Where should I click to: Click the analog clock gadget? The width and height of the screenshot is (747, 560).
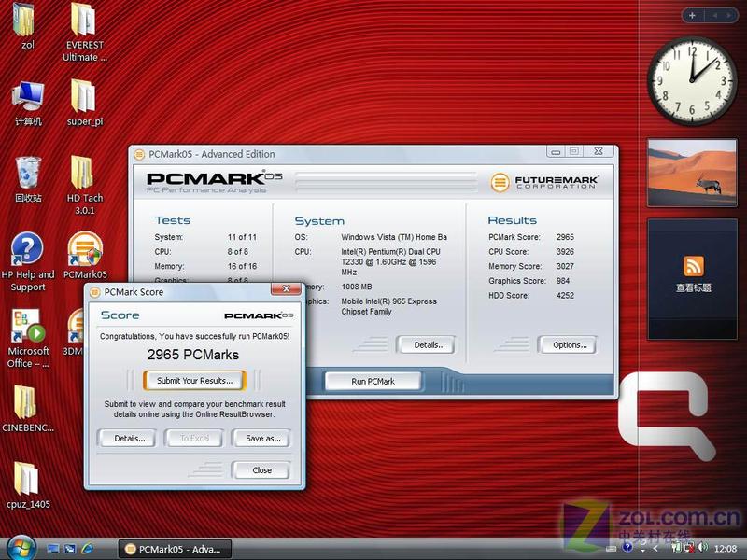pyautogui.click(x=691, y=80)
